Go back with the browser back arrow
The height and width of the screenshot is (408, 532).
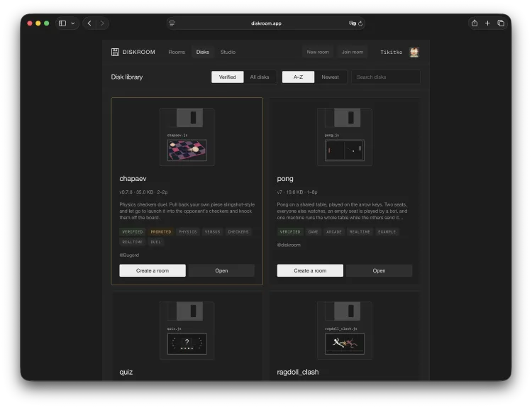pyautogui.click(x=89, y=23)
